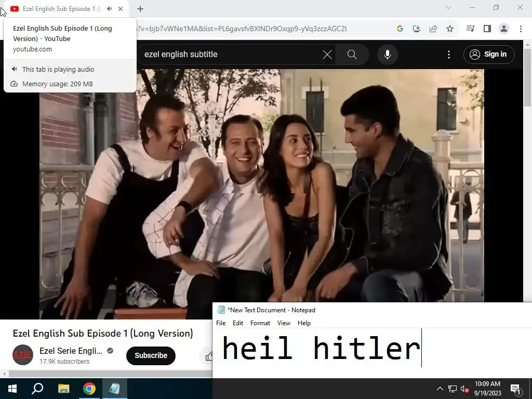Open YouTube's settings three-dot menu
The image size is (532, 399).
[448, 54]
